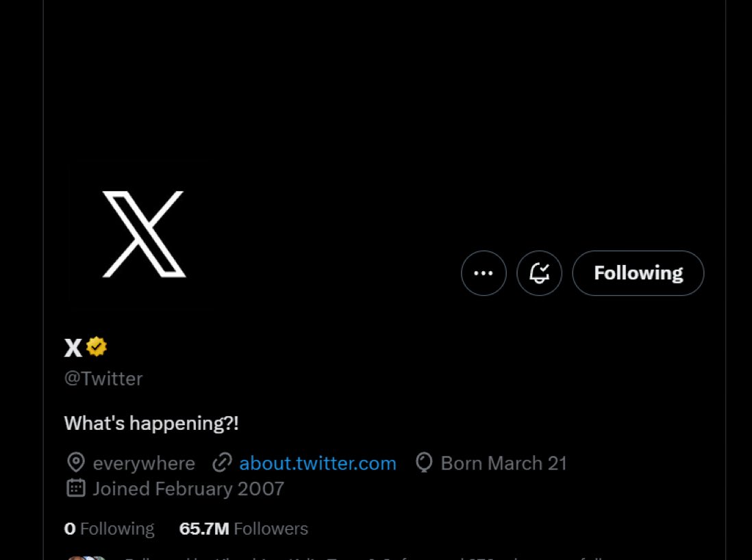Click the birthday balloon icon
The image size is (752, 560).
pos(424,463)
